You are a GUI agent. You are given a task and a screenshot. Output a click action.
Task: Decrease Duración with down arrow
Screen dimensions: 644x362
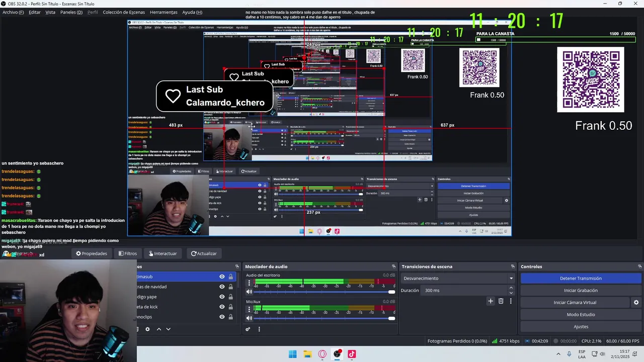point(511,293)
